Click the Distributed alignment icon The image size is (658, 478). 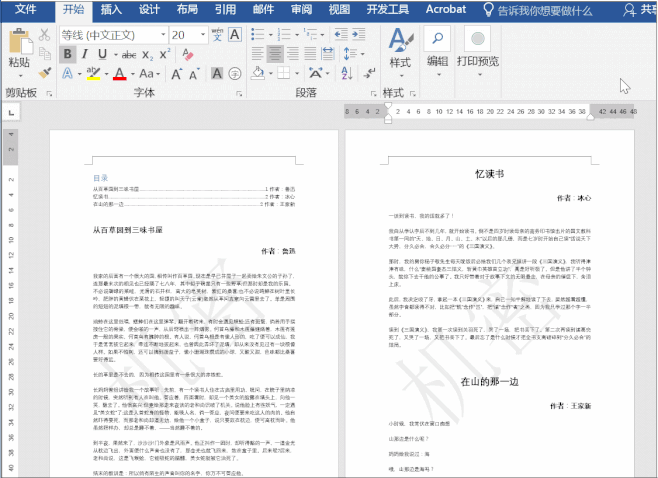coord(328,54)
